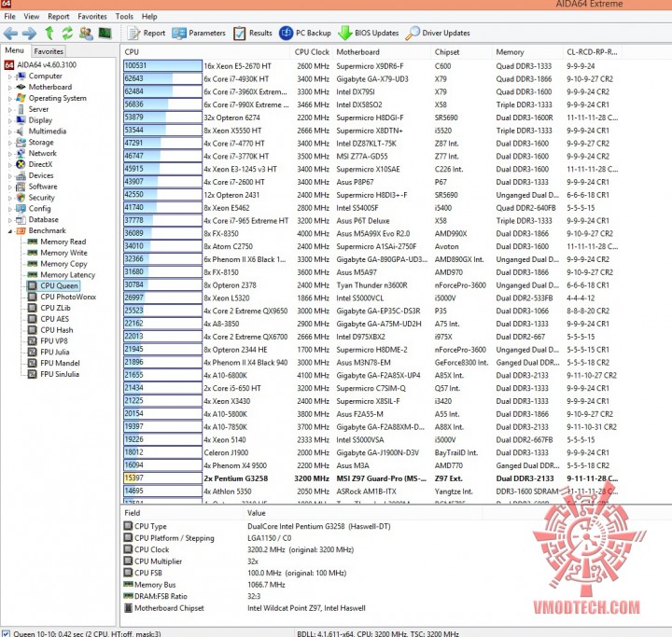
Task: Open the FPU VP8 benchmark
Action: pyautogui.click(x=54, y=341)
